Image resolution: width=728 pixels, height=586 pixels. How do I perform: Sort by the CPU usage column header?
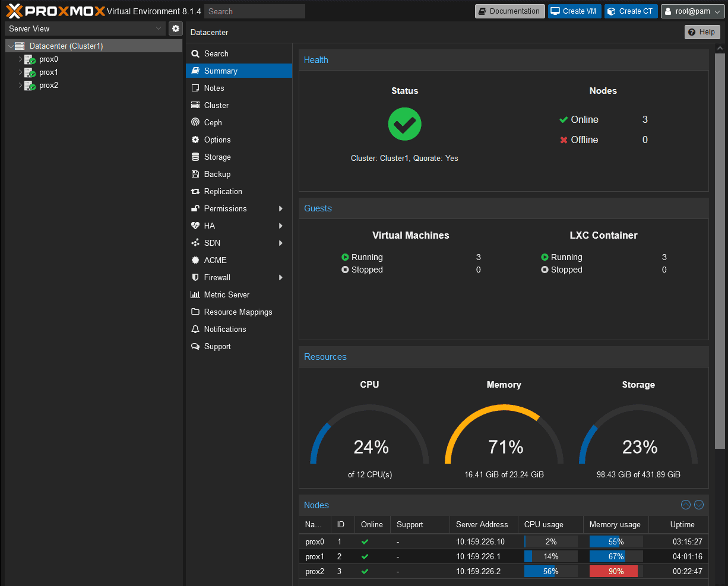click(550, 524)
